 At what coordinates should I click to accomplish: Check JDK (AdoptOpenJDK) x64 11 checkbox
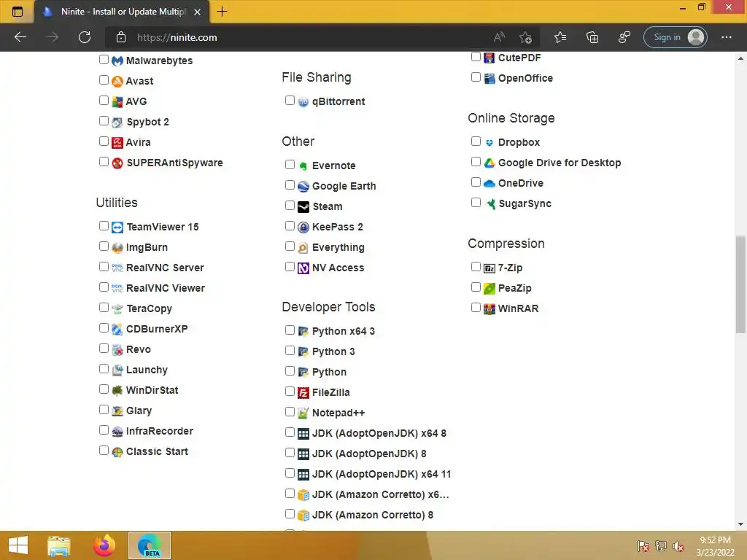tap(290, 472)
